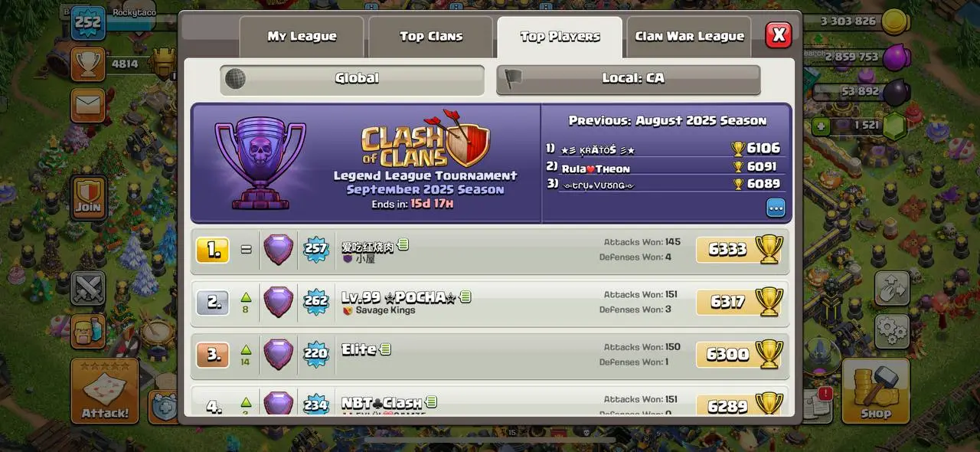
Task: Open the My League tab
Action: [x=302, y=37]
